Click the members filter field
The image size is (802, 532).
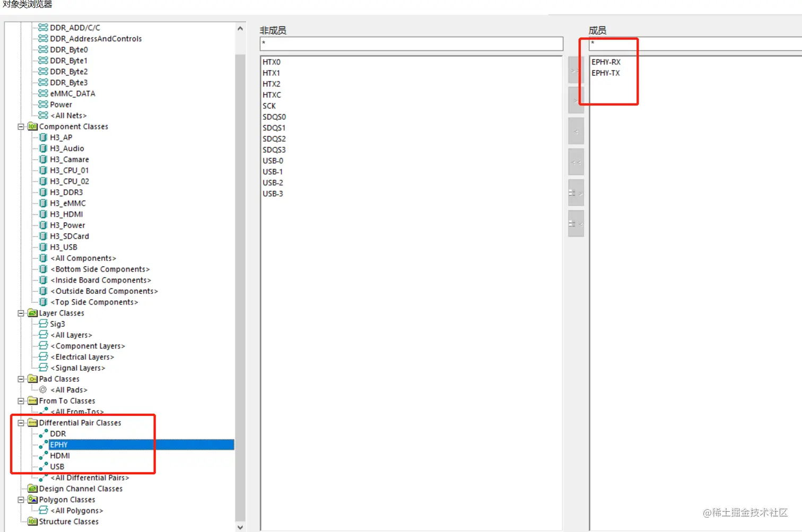(x=695, y=43)
